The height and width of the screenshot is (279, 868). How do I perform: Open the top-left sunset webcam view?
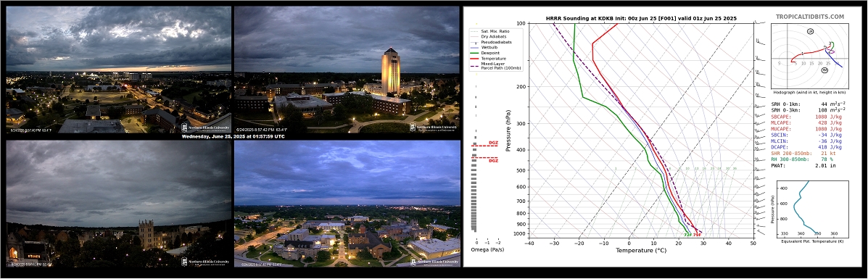(119, 70)
